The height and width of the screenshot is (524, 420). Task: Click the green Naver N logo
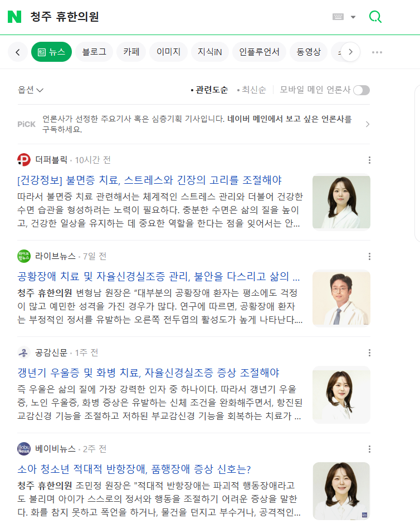pyautogui.click(x=14, y=17)
